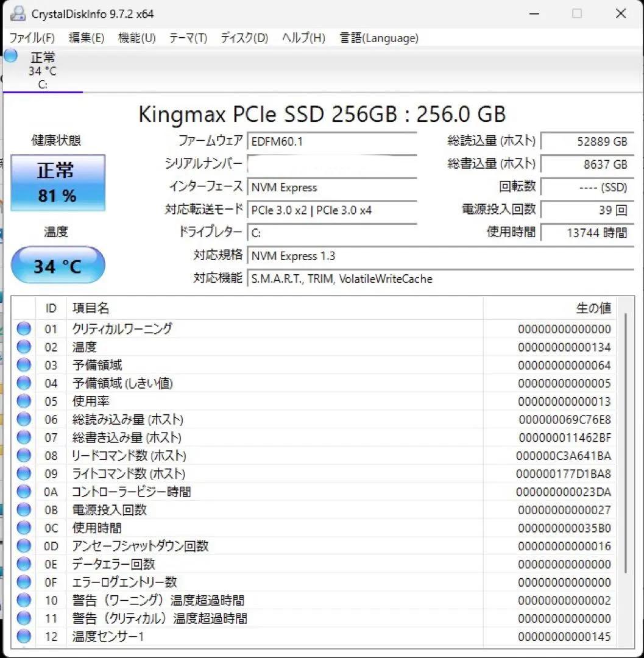Click the 34°C temperature indicator

[58, 264]
